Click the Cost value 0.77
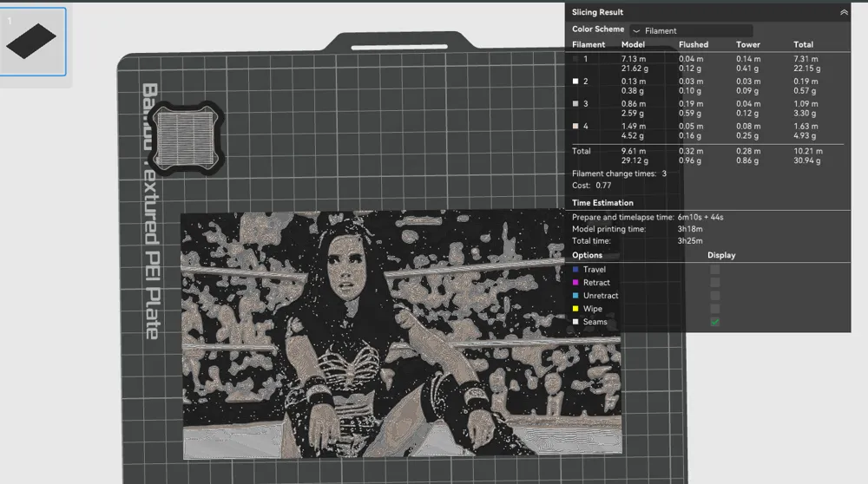The width and height of the screenshot is (868, 484). 603,186
